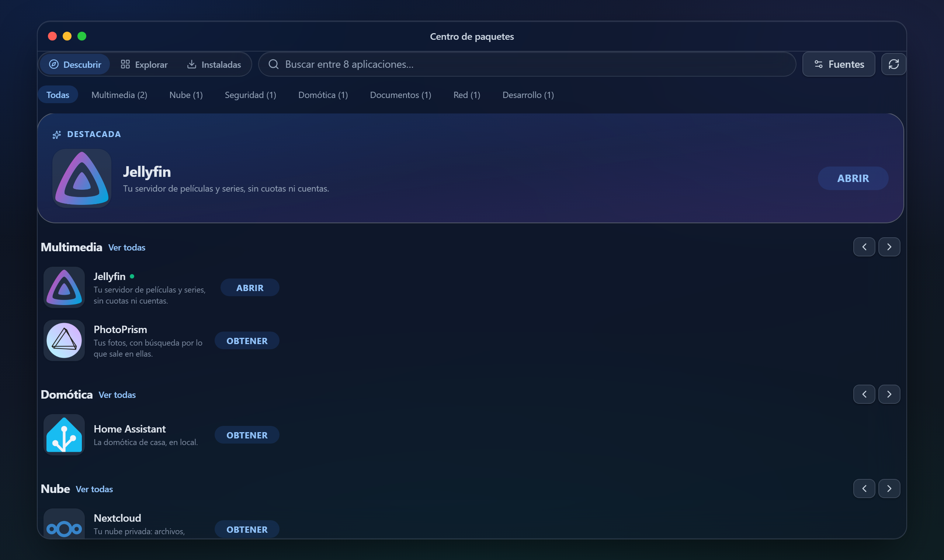Screen dimensions: 944x560
Task: Minimize window with the yellow button
Action: [x=67, y=36]
